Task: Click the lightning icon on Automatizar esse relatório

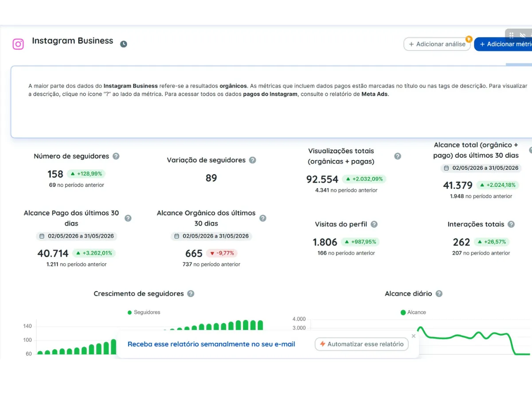Action: tap(322, 344)
